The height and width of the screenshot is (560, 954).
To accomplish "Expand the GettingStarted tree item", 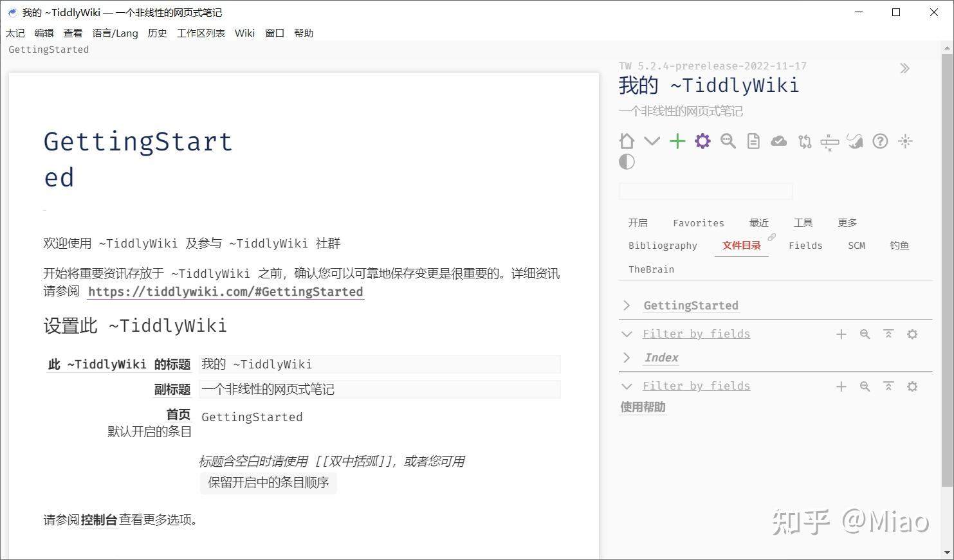I will 627,305.
